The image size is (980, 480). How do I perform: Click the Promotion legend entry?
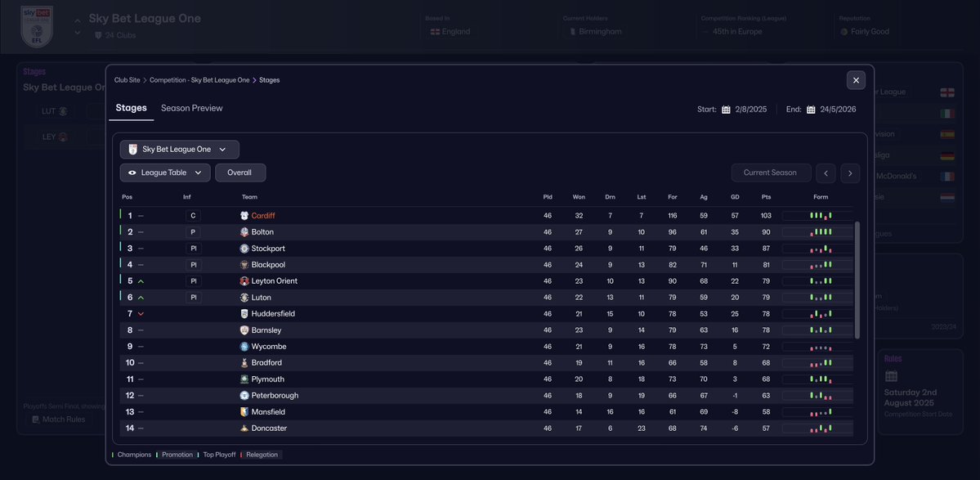[177, 455]
